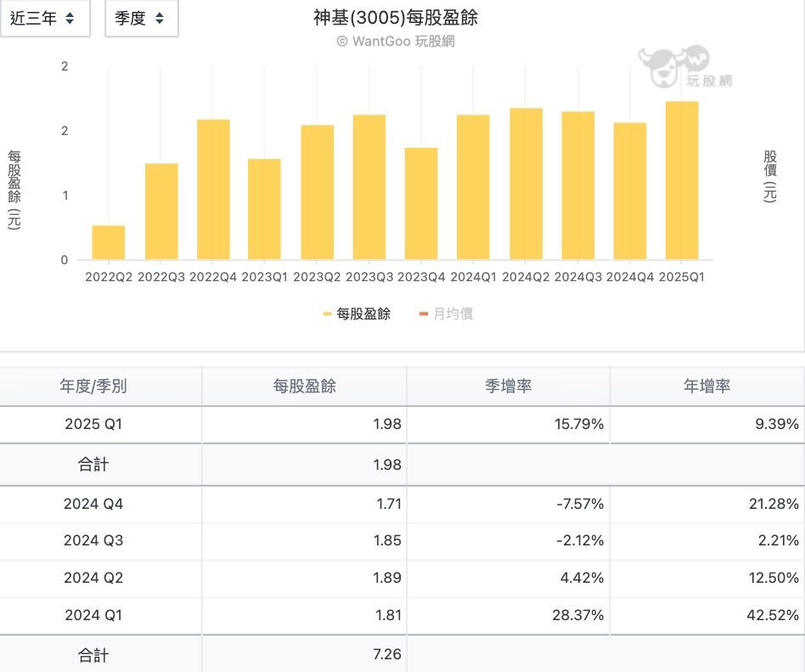Click the 2024Q2 x-axis label
Screen dimensions: 805x672
click(526, 277)
